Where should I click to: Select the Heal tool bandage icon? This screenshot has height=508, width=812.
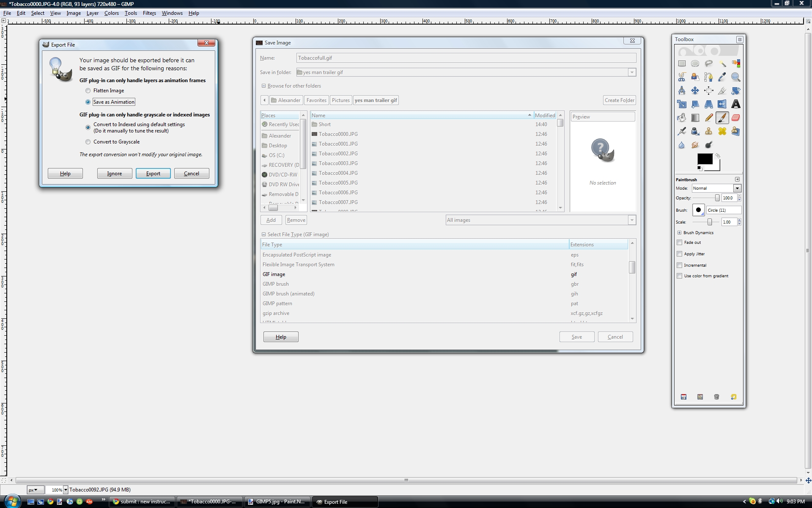pos(722,131)
